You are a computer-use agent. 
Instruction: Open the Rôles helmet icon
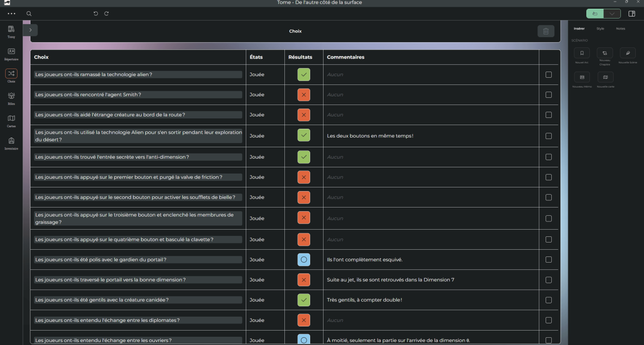(11, 96)
